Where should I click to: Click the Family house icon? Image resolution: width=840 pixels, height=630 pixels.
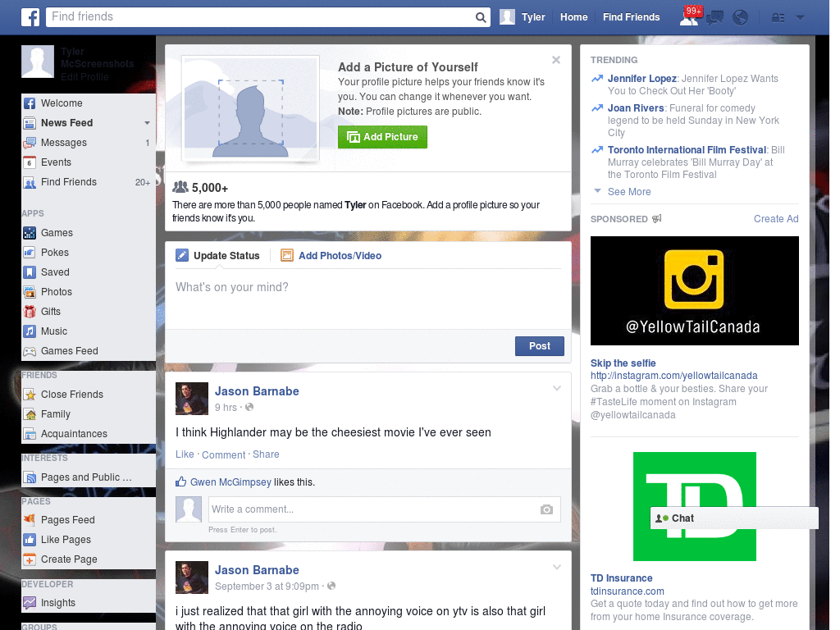(30, 414)
